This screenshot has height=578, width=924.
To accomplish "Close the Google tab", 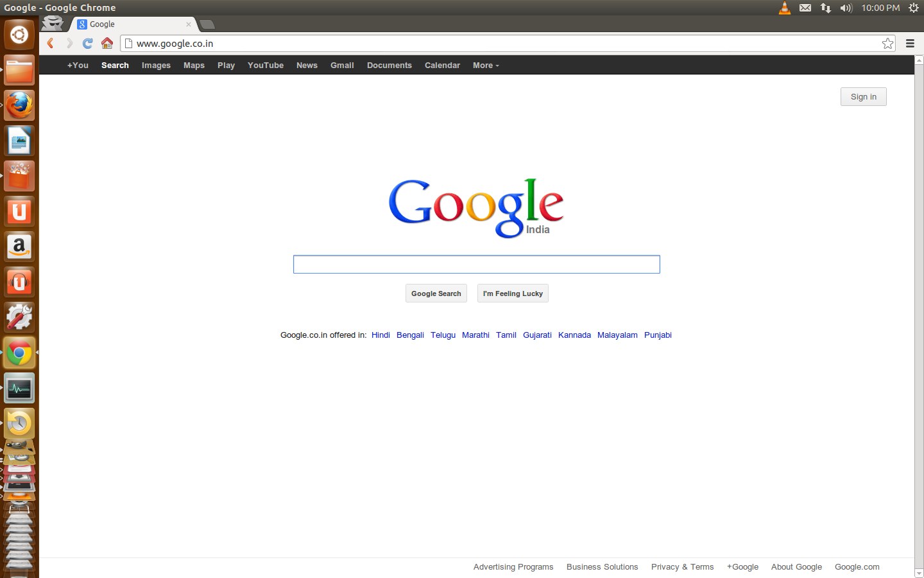I will coord(188,24).
